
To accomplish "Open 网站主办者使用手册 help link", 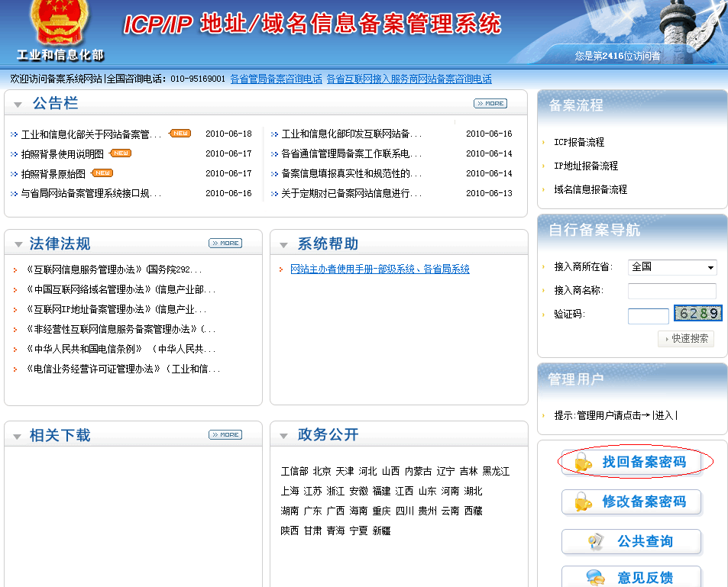I will pos(380,269).
